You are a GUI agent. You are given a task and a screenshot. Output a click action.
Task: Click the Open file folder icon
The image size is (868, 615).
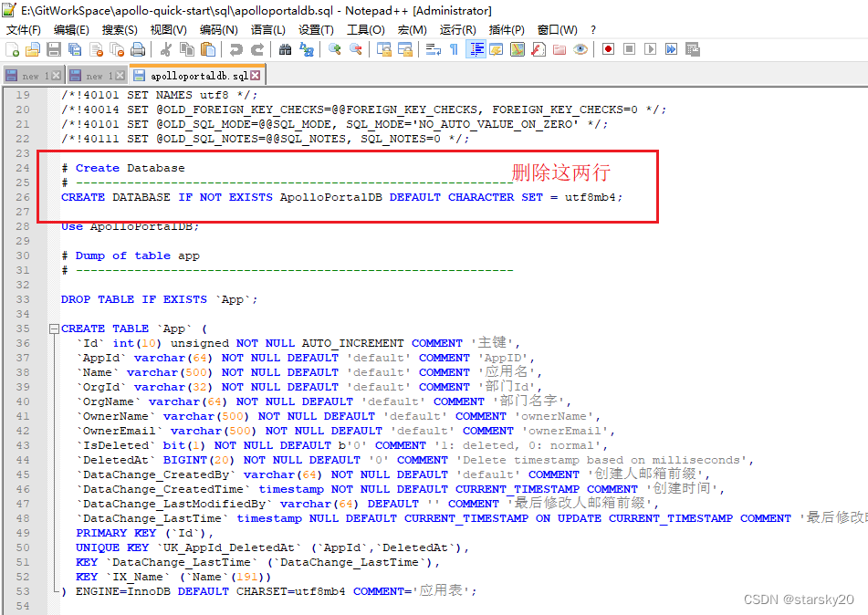point(33,50)
